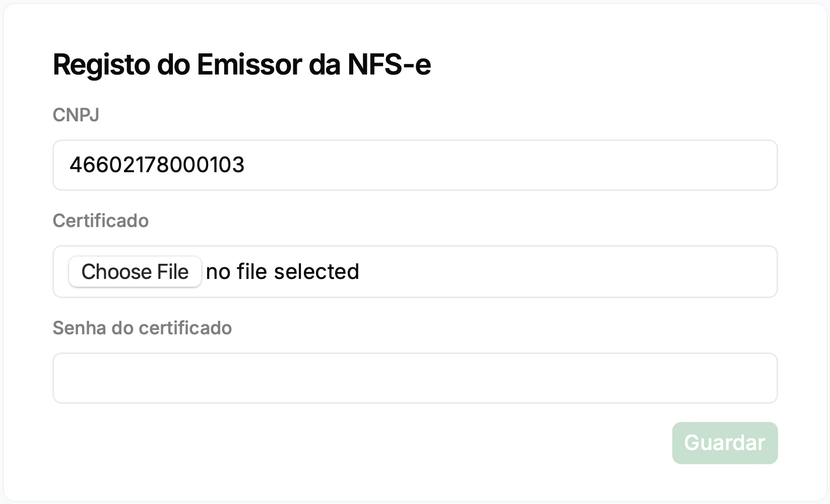830x504 pixels.
Task: Open the file picker for the certificate
Action: (x=135, y=272)
